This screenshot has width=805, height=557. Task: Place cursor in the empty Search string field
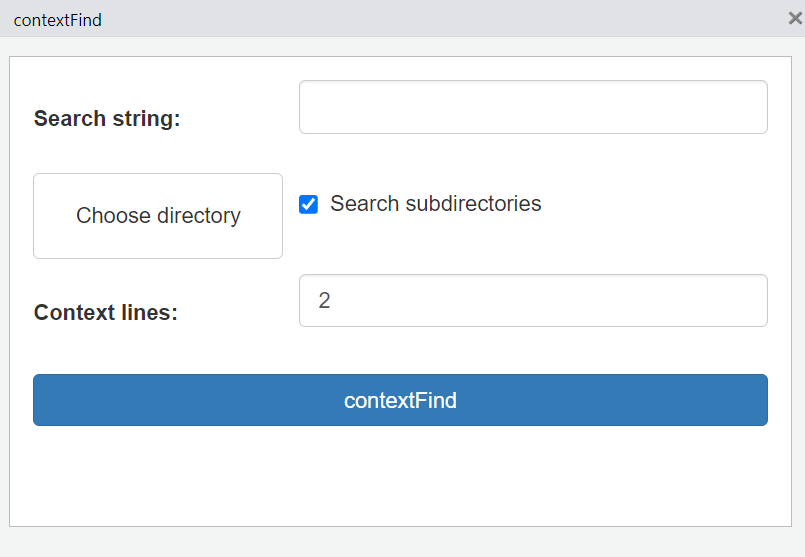click(450, 107)
